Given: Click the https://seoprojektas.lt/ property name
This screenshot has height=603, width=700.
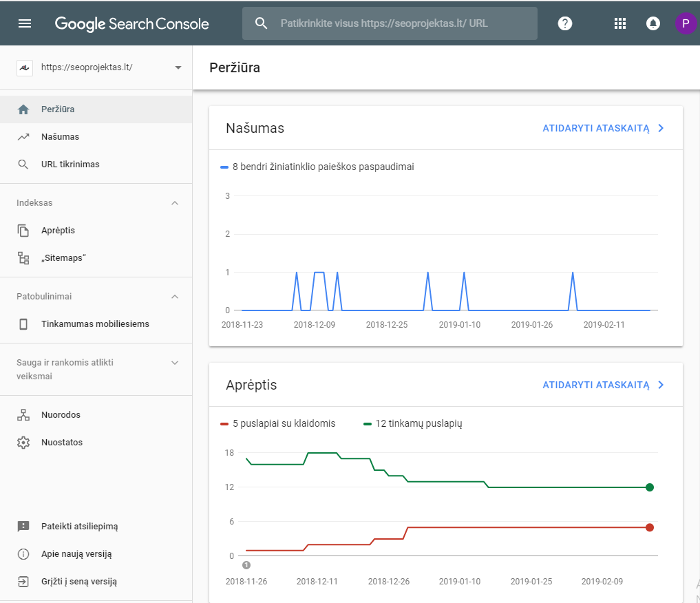Looking at the screenshot, I should click(x=87, y=67).
